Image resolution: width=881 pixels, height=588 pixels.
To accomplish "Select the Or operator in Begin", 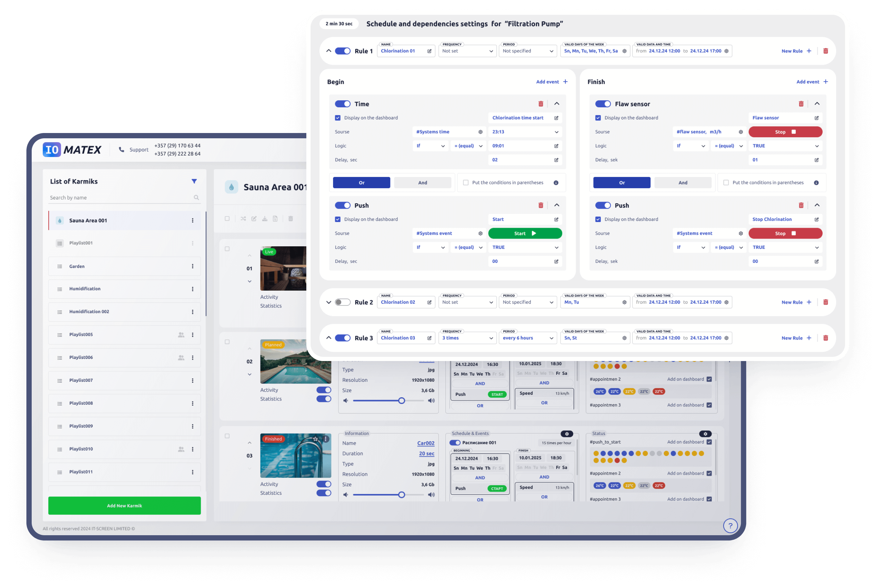I will (361, 183).
